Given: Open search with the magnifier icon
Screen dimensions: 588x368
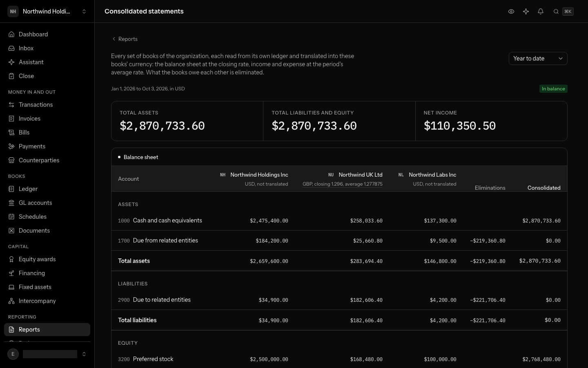Looking at the screenshot, I should pos(556,11).
